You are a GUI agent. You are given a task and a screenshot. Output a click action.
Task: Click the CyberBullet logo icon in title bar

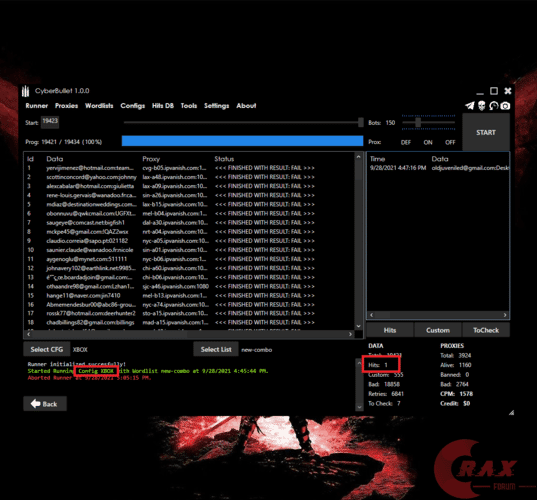pyautogui.click(x=25, y=91)
